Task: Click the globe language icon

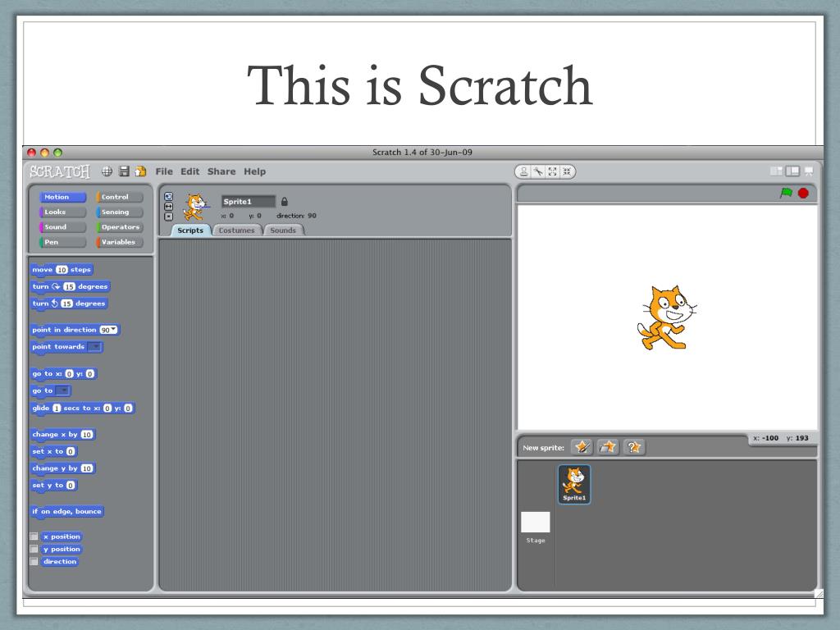Action: [x=107, y=171]
